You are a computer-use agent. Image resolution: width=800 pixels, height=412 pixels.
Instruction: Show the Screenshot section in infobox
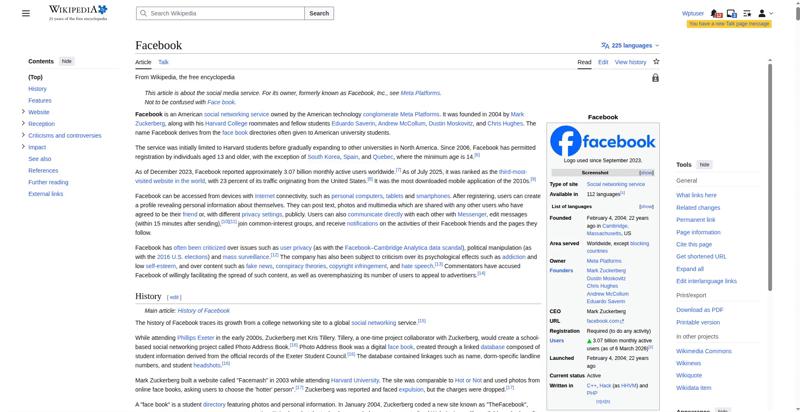(x=646, y=172)
